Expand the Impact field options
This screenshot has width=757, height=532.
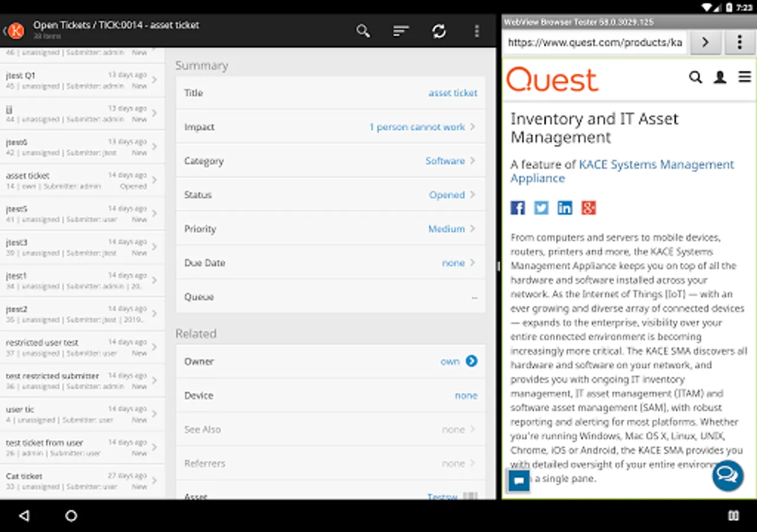471,126
